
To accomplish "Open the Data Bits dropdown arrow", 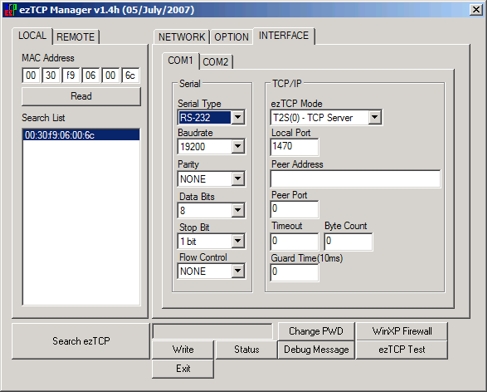I will pyautogui.click(x=238, y=210).
